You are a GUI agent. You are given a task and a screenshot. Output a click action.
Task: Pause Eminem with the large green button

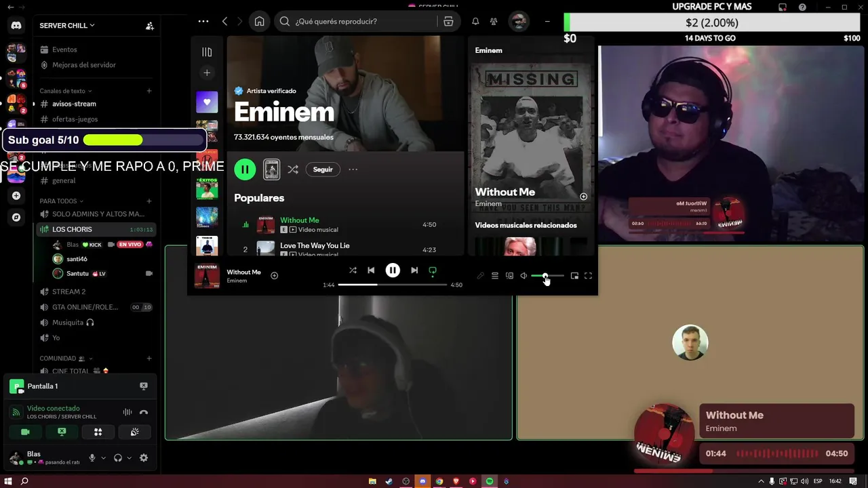[245, 169]
